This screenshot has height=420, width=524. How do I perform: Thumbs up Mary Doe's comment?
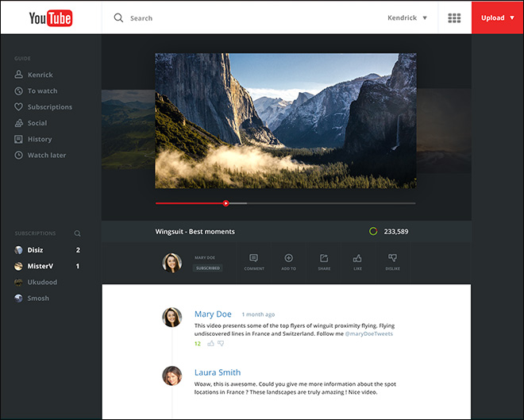click(x=210, y=344)
